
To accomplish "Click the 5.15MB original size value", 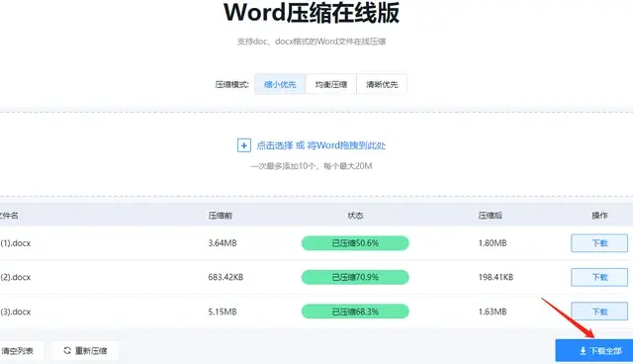I will [x=223, y=312].
